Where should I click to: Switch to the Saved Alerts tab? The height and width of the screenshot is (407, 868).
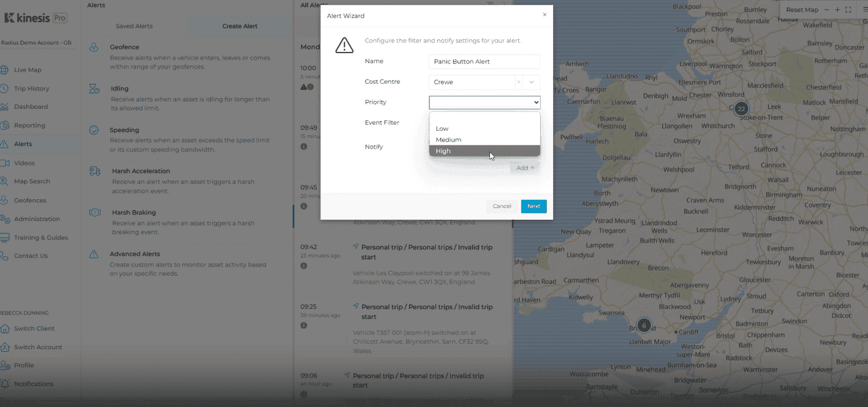click(x=134, y=26)
